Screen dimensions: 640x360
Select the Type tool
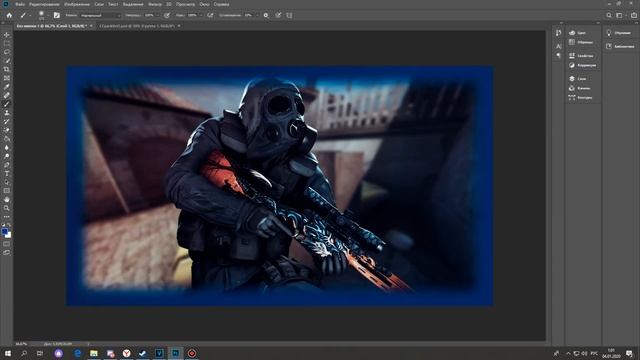7,173
